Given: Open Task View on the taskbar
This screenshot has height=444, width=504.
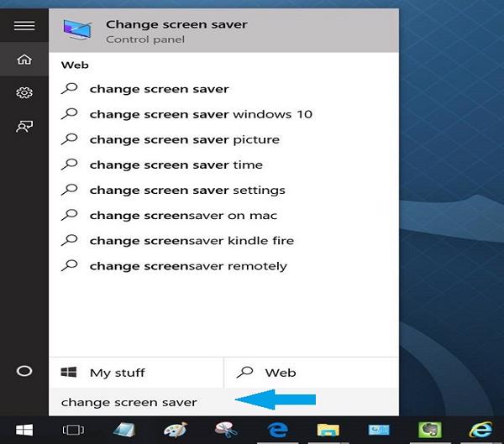Looking at the screenshot, I should point(73,430).
